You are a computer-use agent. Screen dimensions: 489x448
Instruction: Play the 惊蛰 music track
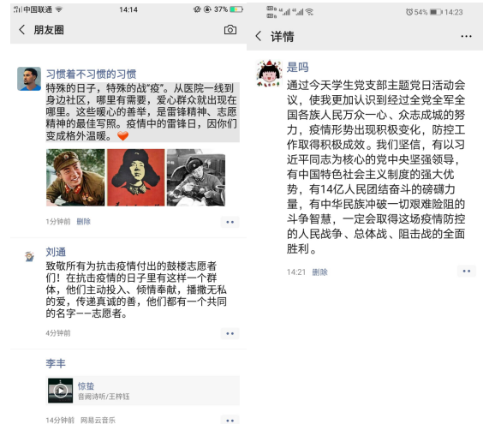pos(61,391)
